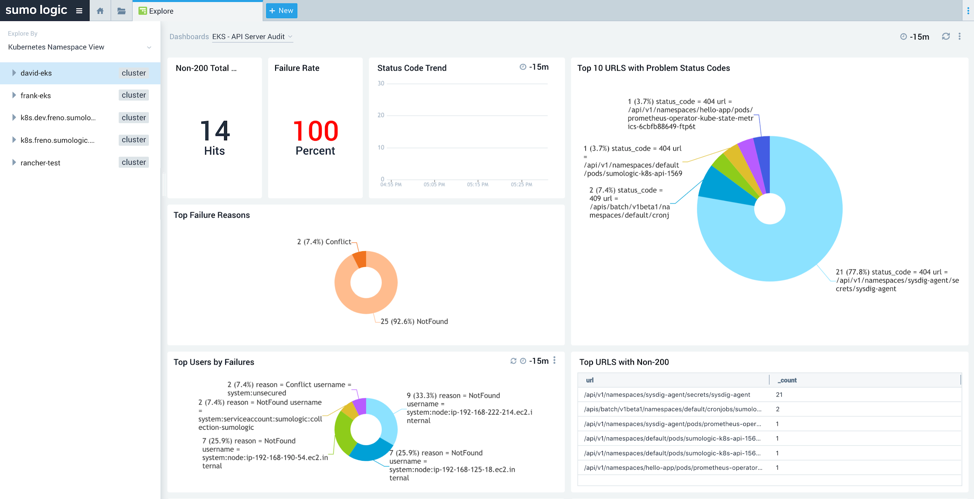974x499 pixels.
Task: Click the Top Failure Reasons panel title
Action: tap(212, 215)
